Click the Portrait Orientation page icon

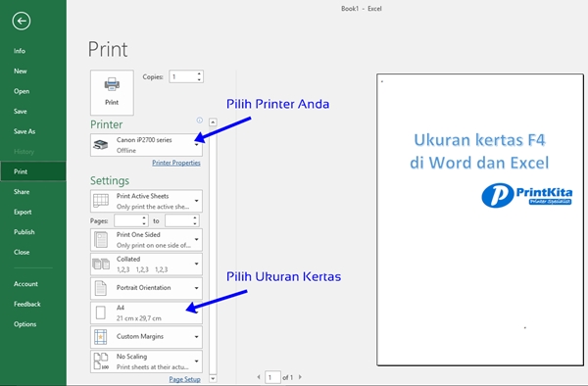tap(101, 288)
